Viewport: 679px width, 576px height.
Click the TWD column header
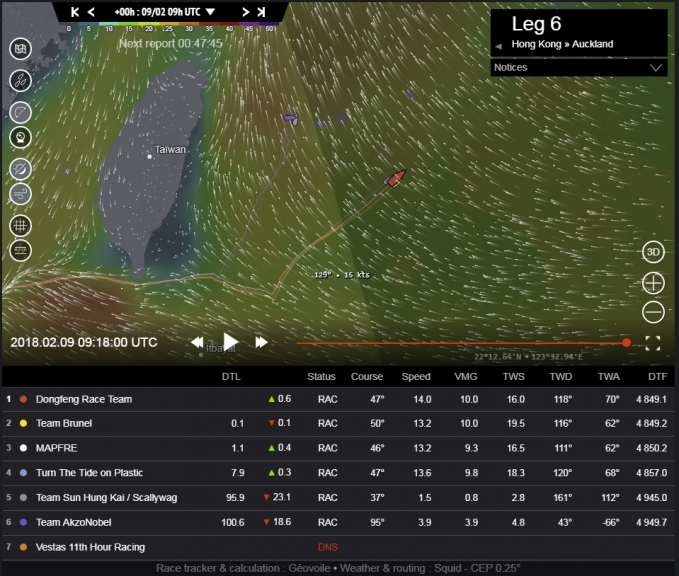pos(561,377)
